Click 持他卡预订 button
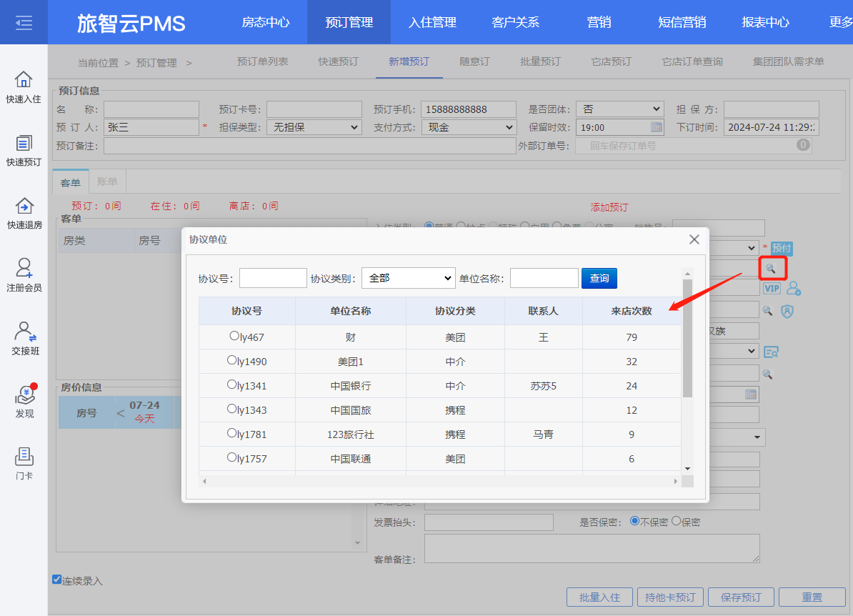The width and height of the screenshot is (853, 616). pyautogui.click(x=670, y=597)
